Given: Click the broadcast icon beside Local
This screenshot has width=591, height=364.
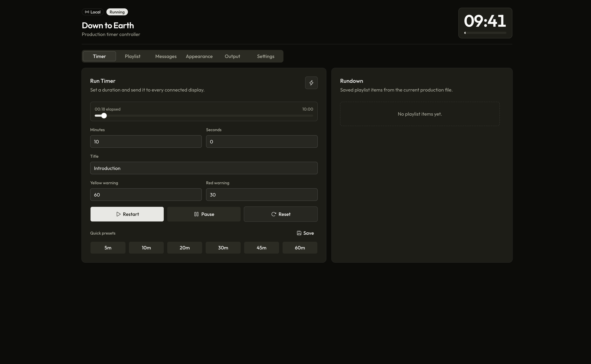Looking at the screenshot, I should coord(87,12).
